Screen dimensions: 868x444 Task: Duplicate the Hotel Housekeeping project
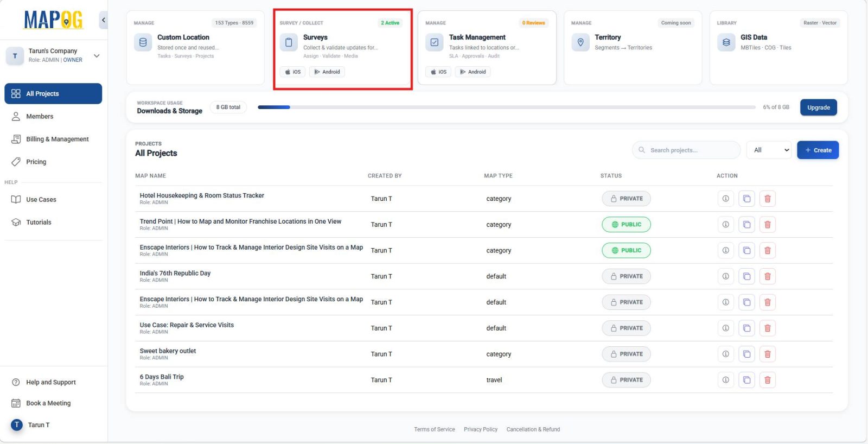click(x=746, y=199)
